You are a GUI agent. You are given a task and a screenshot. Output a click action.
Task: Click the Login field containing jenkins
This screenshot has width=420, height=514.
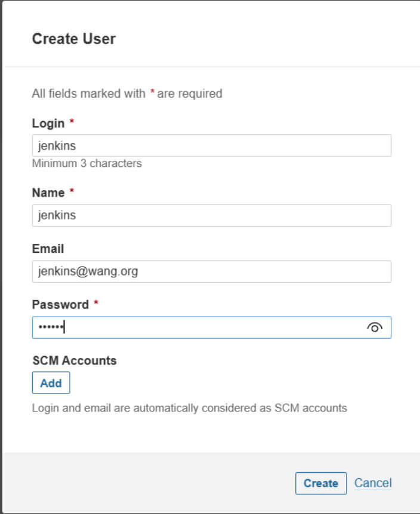point(211,145)
